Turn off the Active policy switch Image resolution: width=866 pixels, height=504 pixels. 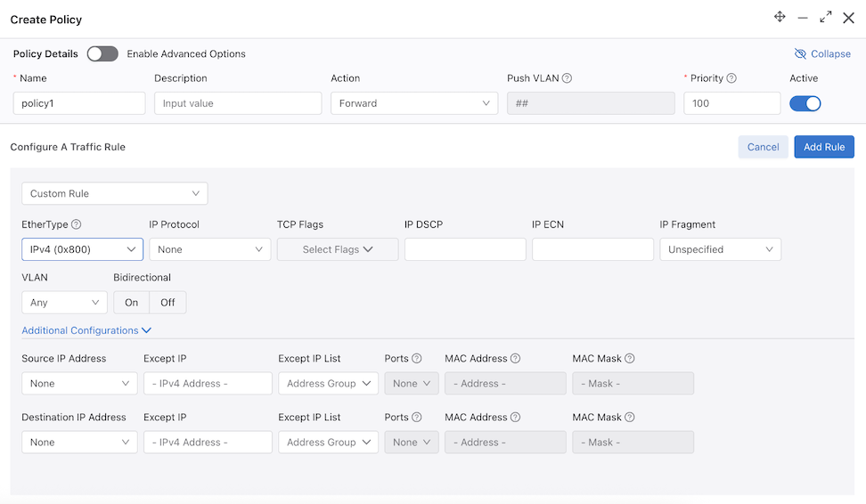[805, 103]
